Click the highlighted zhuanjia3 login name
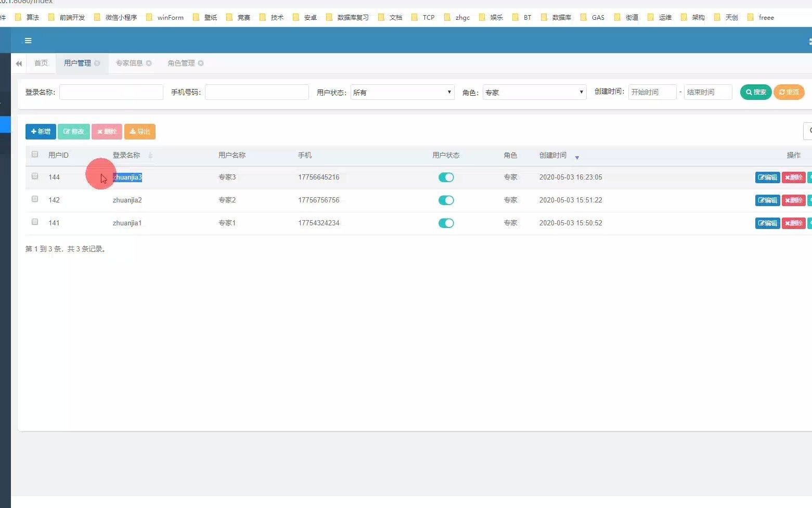The image size is (812, 508). 127,177
